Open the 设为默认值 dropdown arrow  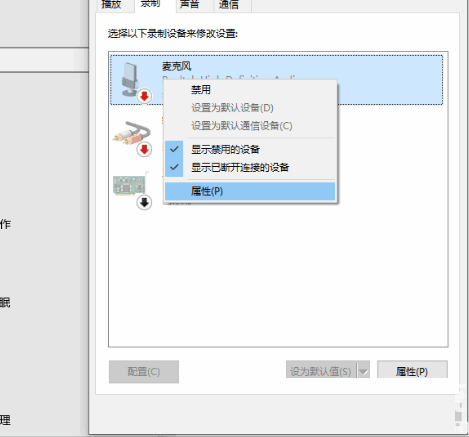[363, 370]
